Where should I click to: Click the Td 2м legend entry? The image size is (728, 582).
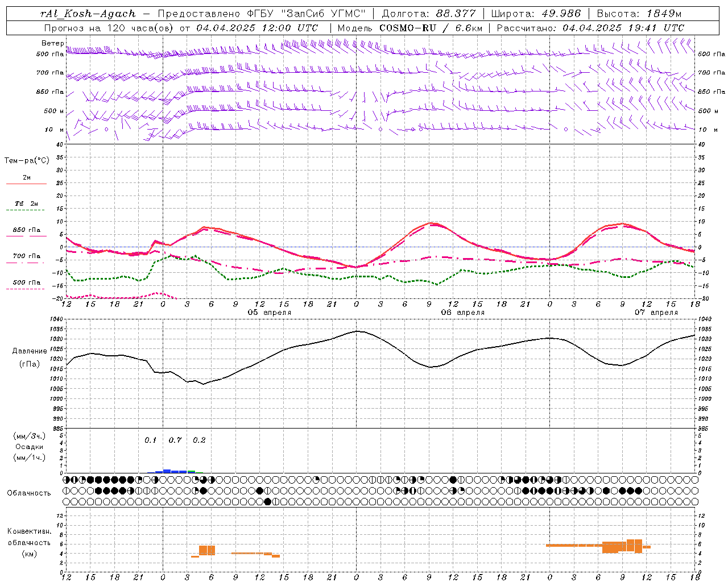[26, 203]
